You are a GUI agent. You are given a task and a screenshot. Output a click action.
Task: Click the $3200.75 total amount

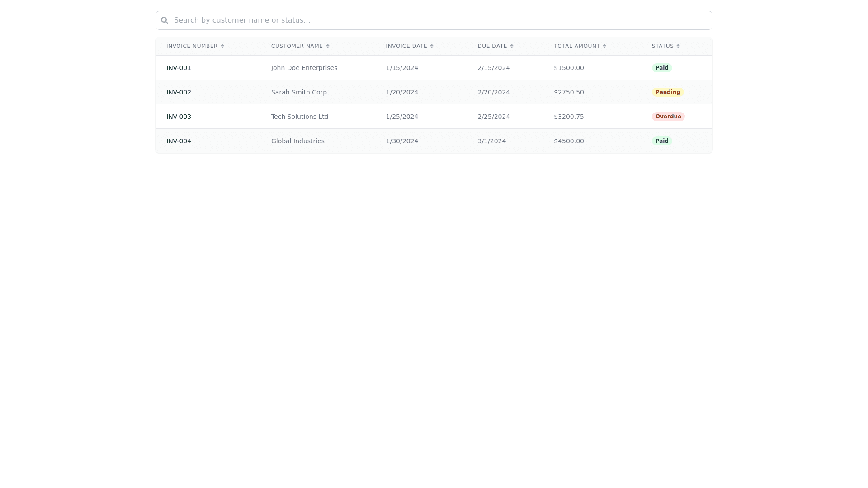pos(569,117)
